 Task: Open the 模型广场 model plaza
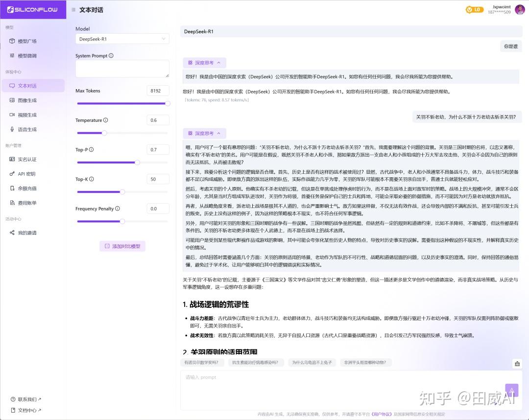click(28, 41)
